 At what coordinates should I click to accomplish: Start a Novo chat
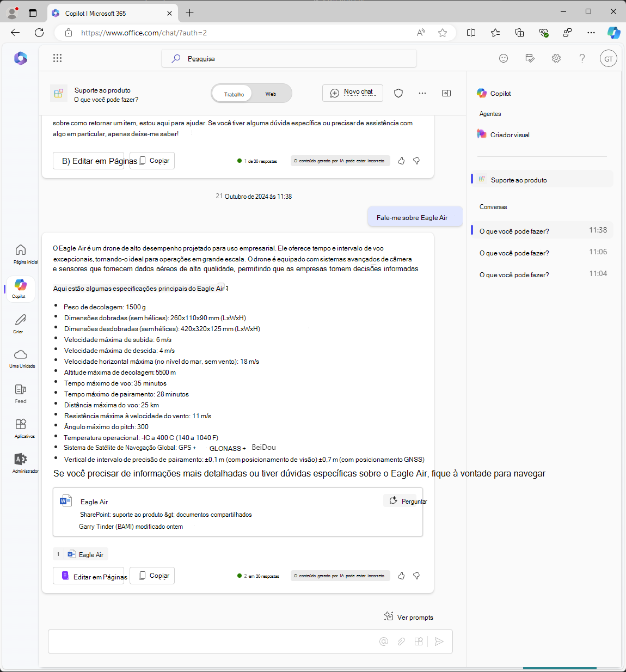click(353, 93)
